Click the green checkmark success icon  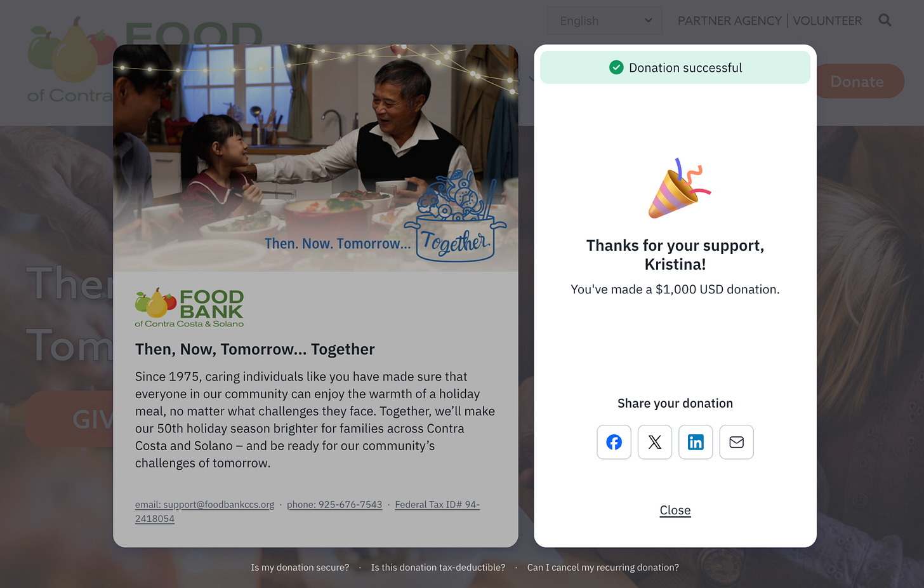tap(616, 67)
